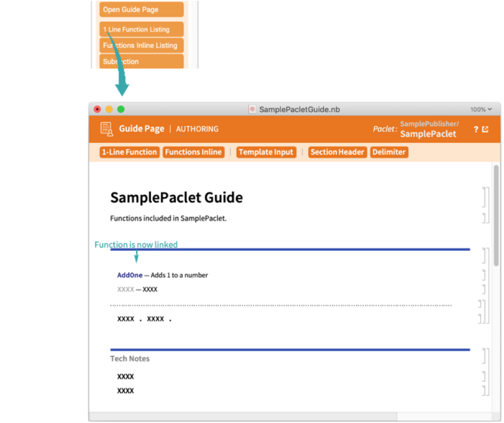Click the external link popout icon
504x423 pixels.
(x=485, y=129)
